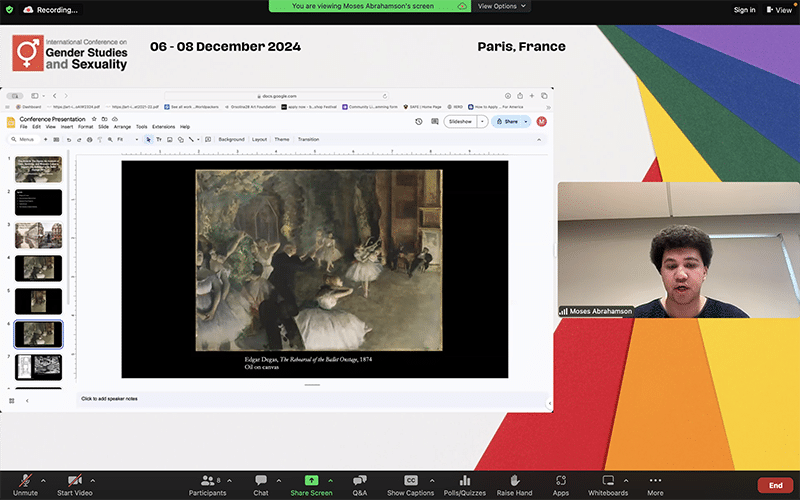Open the Insert menu in Google Slides
The image size is (800, 500).
coord(67,127)
